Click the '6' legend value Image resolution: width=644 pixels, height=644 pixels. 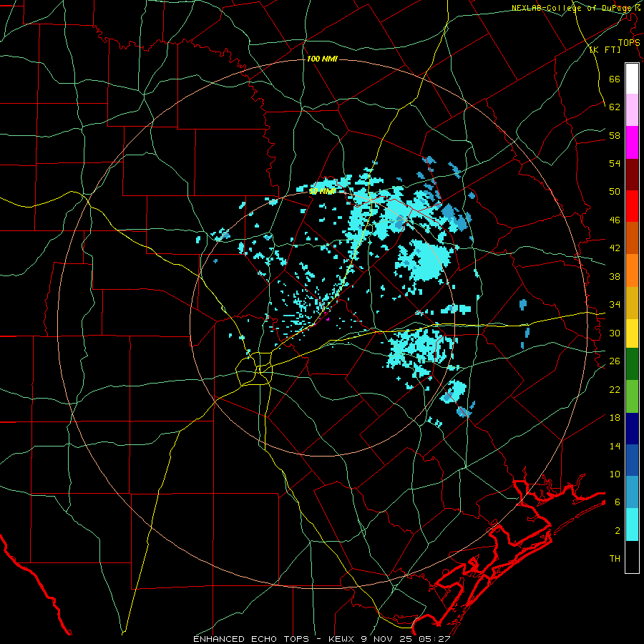click(618, 502)
